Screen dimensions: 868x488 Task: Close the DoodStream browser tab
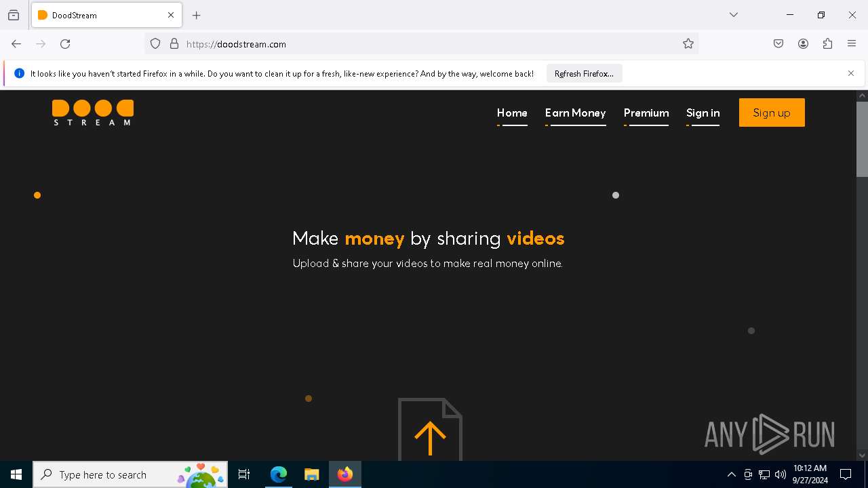tap(171, 15)
